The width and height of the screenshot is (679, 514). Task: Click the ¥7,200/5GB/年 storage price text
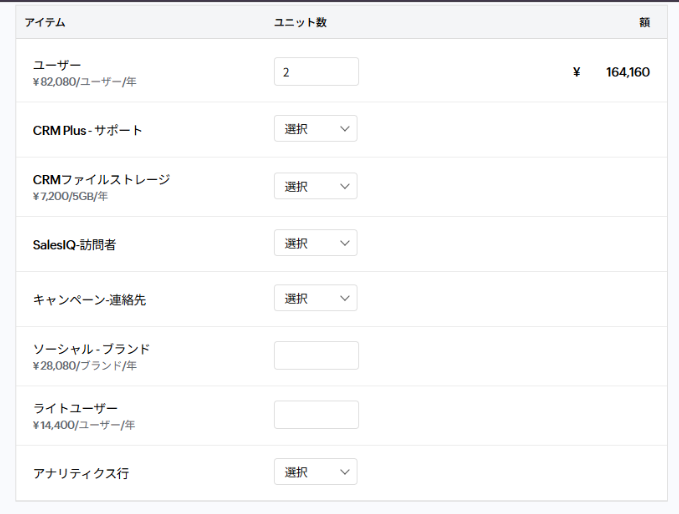point(70,196)
